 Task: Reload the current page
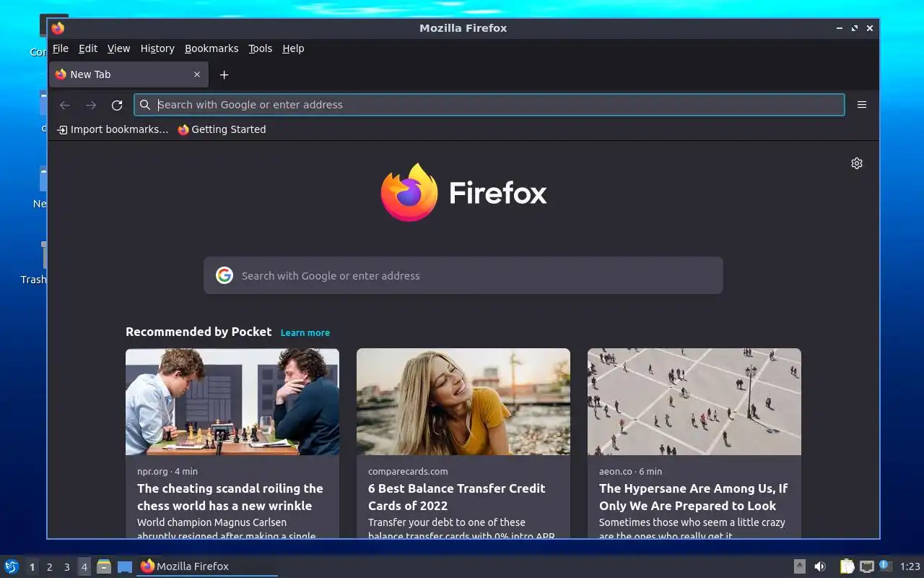tap(117, 105)
